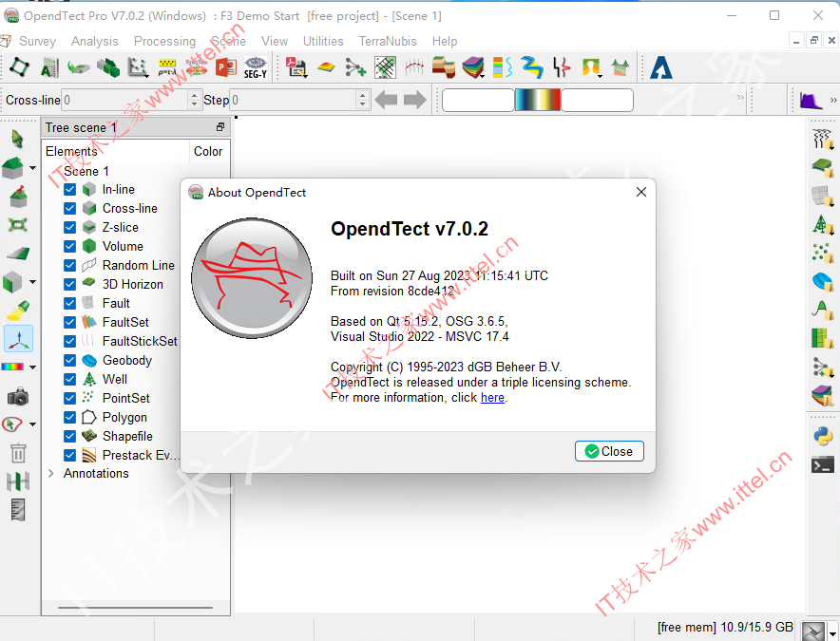Disable the Random Line checkbox
This screenshot has width=840, height=641.
pyautogui.click(x=69, y=265)
